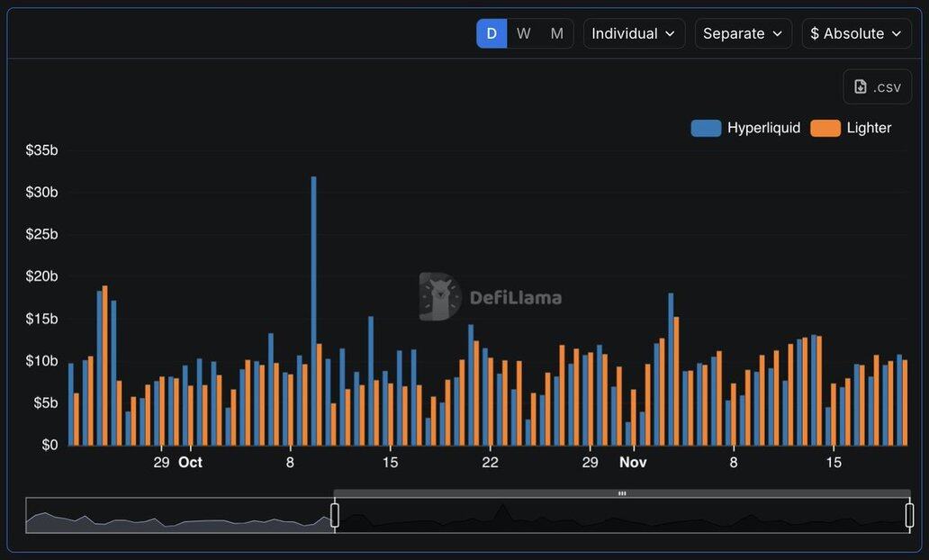
Task: Switch to the weekly 'W' interval
Action: (x=524, y=33)
